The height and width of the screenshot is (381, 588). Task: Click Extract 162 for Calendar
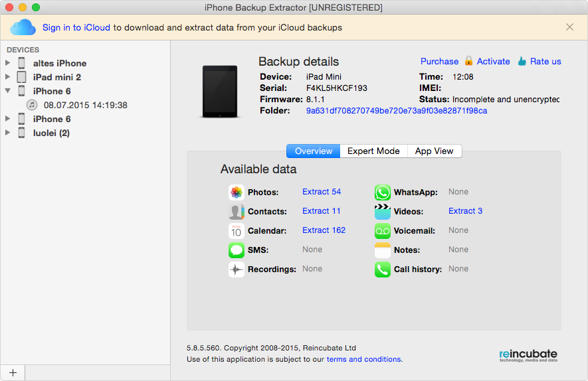324,230
